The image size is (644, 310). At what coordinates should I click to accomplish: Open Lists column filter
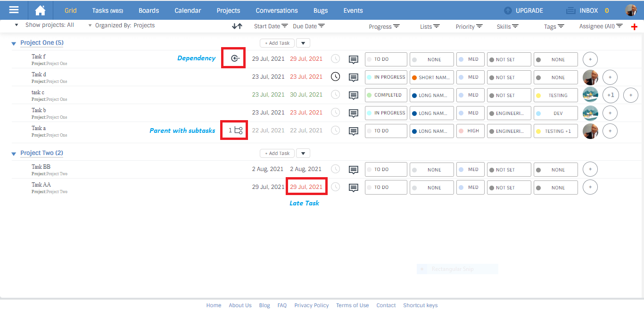pyautogui.click(x=437, y=26)
